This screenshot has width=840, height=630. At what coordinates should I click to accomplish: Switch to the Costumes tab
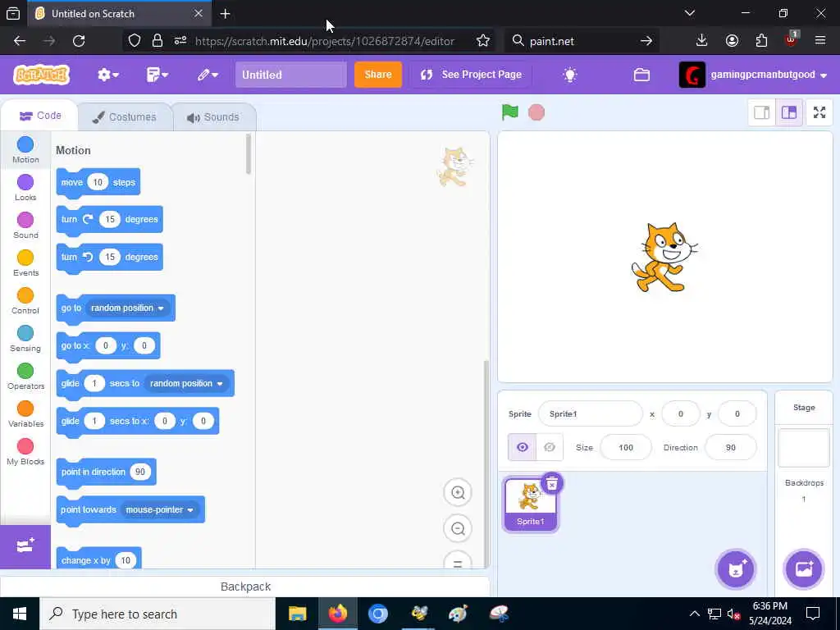[125, 116]
